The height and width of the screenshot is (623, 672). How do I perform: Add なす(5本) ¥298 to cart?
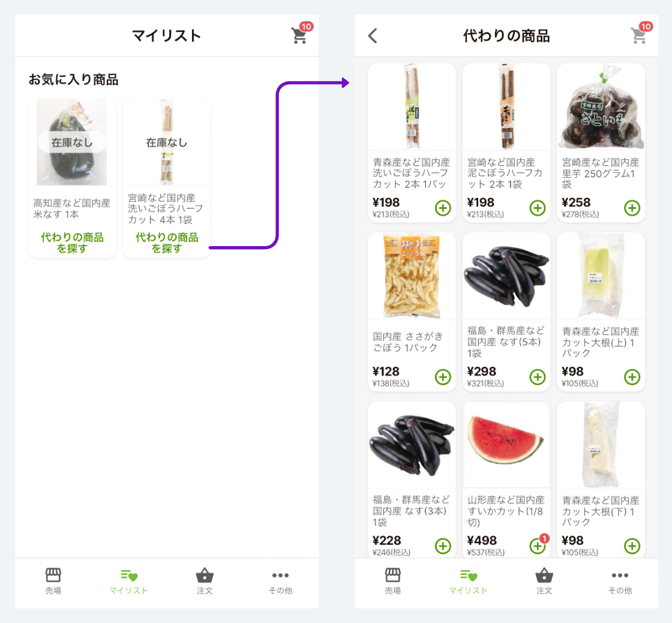[538, 377]
